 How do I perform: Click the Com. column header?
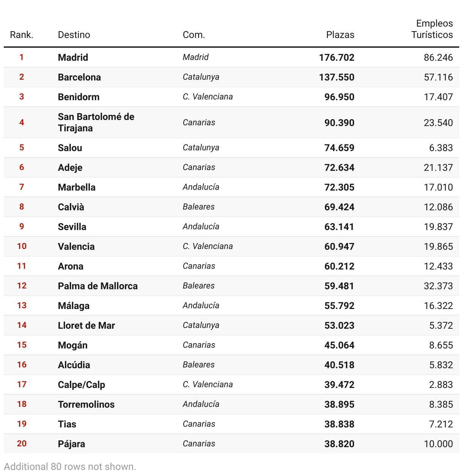click(x=194, y=35)
